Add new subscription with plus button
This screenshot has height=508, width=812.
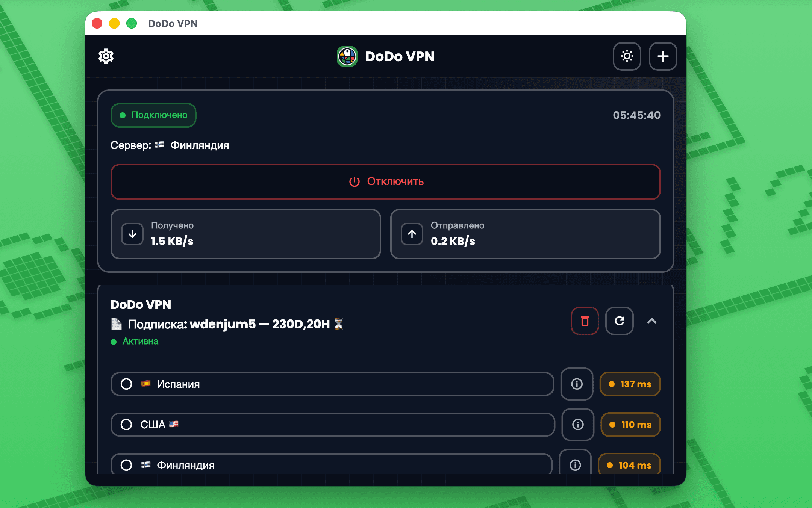[x=663, y=56]
